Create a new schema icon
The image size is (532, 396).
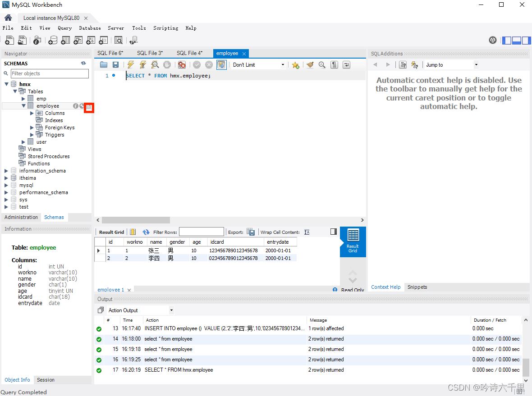click(53, 41)
